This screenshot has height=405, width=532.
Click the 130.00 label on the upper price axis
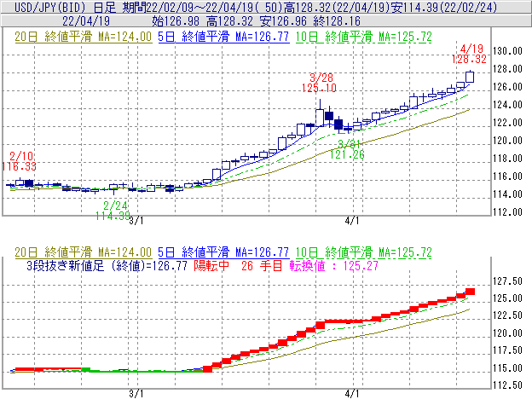pyautogui.click(x=507, y=51)
